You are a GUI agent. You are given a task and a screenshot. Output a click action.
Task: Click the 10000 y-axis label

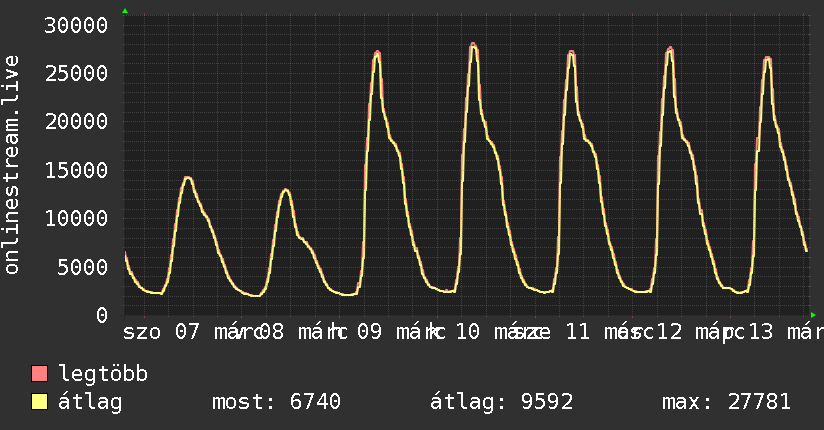pos(76,219)
